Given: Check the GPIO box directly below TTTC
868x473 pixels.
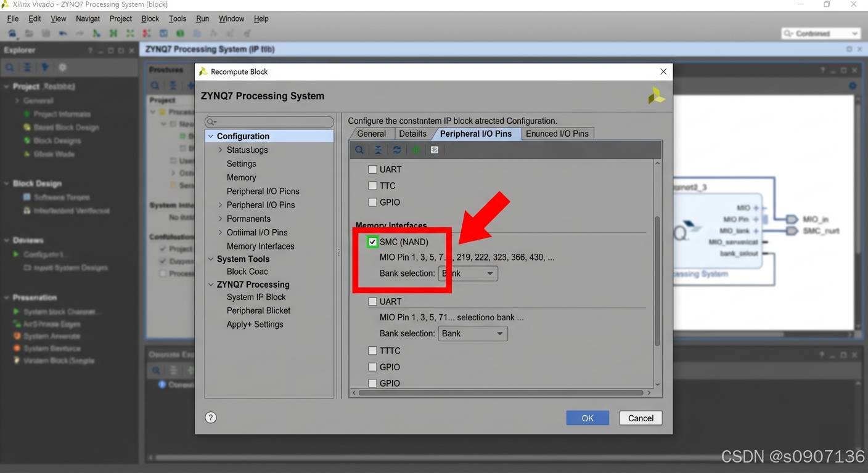Looking at the screenshot, I should (x=372, y=367).
